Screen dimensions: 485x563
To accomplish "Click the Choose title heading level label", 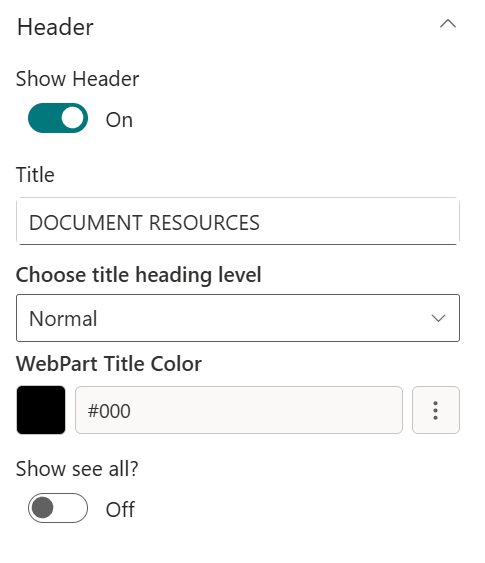I will [x=139, y=275].
